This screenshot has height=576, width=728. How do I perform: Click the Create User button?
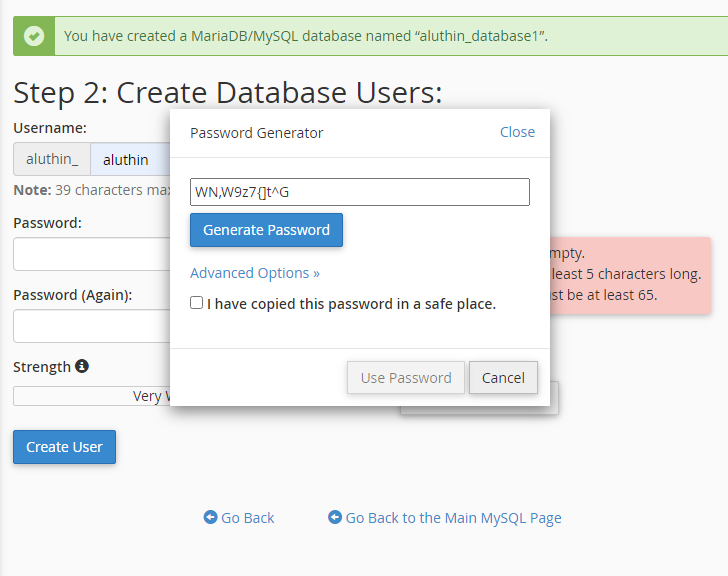click(x=65, y=447)
